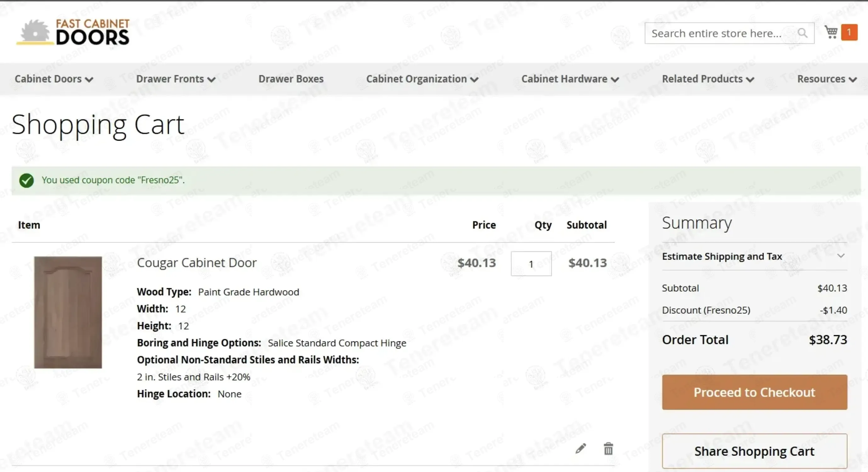Click 'Paint Grade Hardwood' wood type value
This screenshot has height=472, width=868.
[249, 292]
